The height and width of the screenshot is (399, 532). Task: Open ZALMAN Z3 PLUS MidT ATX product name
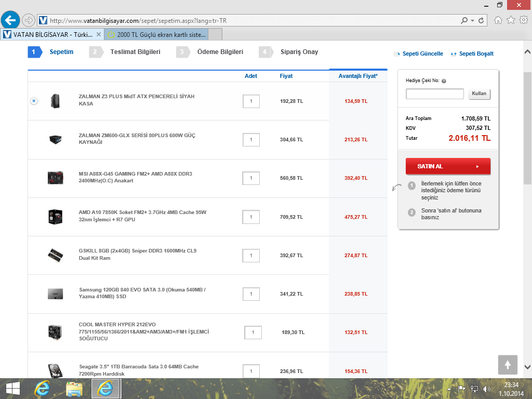pyautogui.click(x=137, y=100)
